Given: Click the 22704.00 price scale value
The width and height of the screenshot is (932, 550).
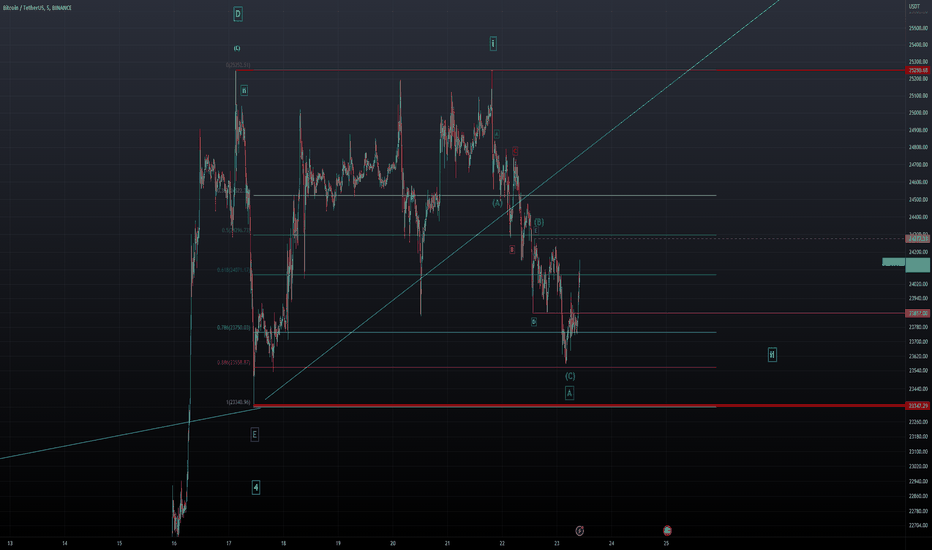Looking at the screenshot, I should pos(918,526).
